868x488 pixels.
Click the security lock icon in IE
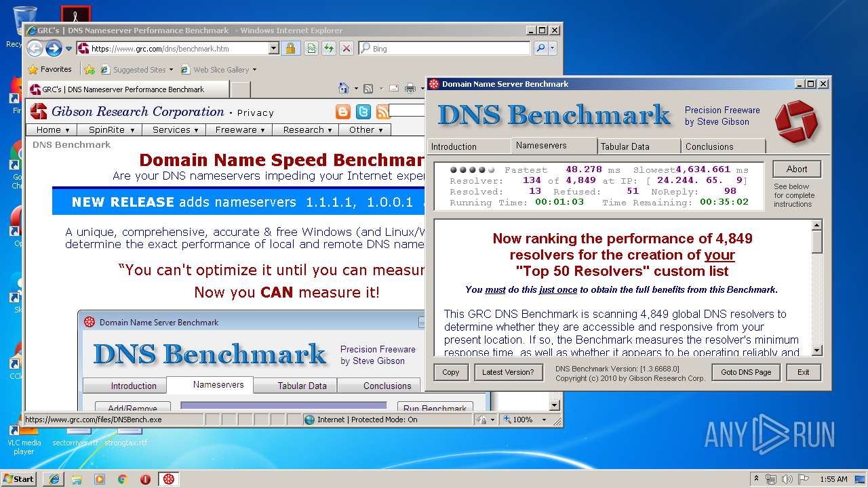tap(290, 48)
